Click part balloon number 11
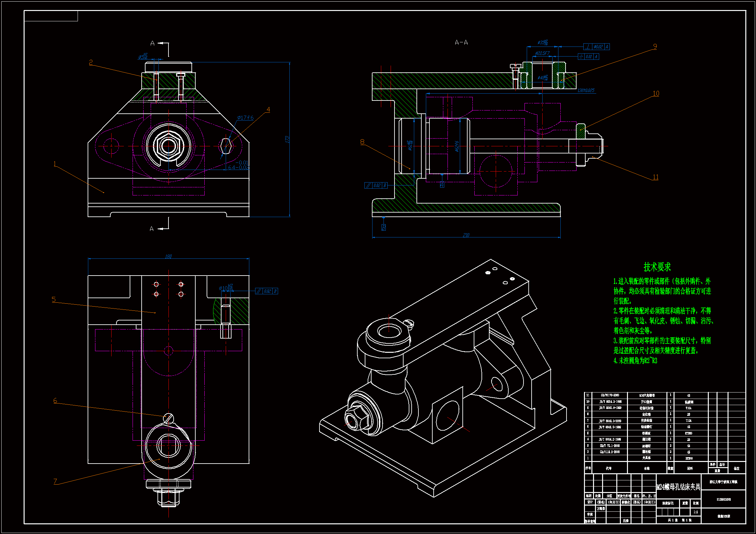Image resolution: width=756 pixels, height=534 pixels. pyautogui.click(x=655, y=177)
